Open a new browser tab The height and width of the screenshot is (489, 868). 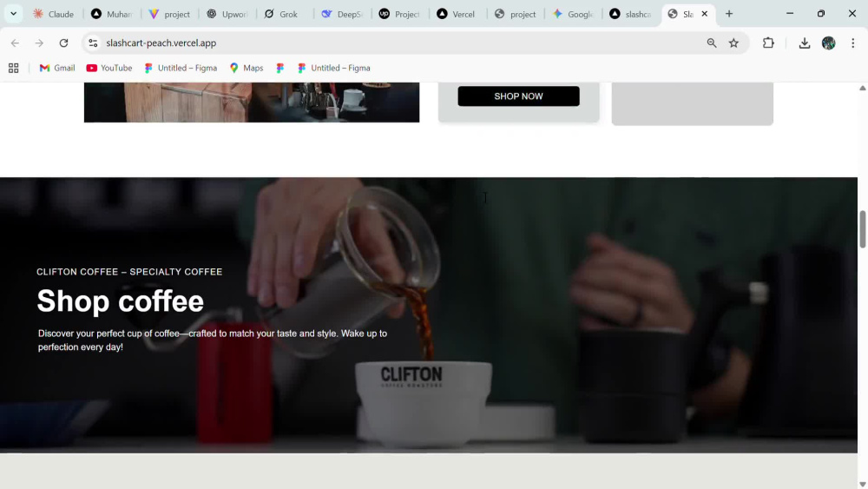click(x=729, y=14)
